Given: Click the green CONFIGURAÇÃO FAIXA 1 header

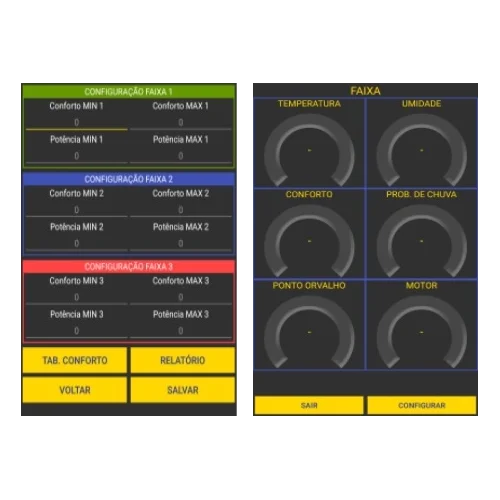Looking at the screenshot, I should tap(129, 92).
